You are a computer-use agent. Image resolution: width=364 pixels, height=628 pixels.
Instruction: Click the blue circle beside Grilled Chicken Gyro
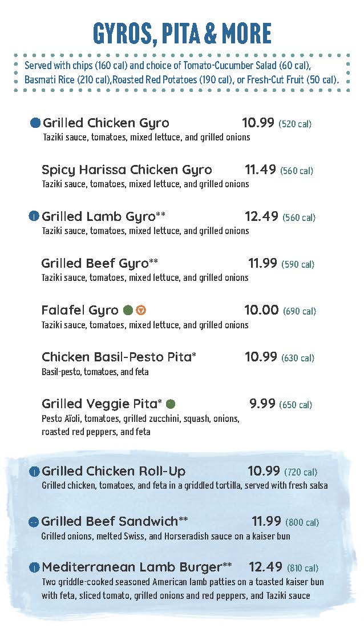coord(35,123)
